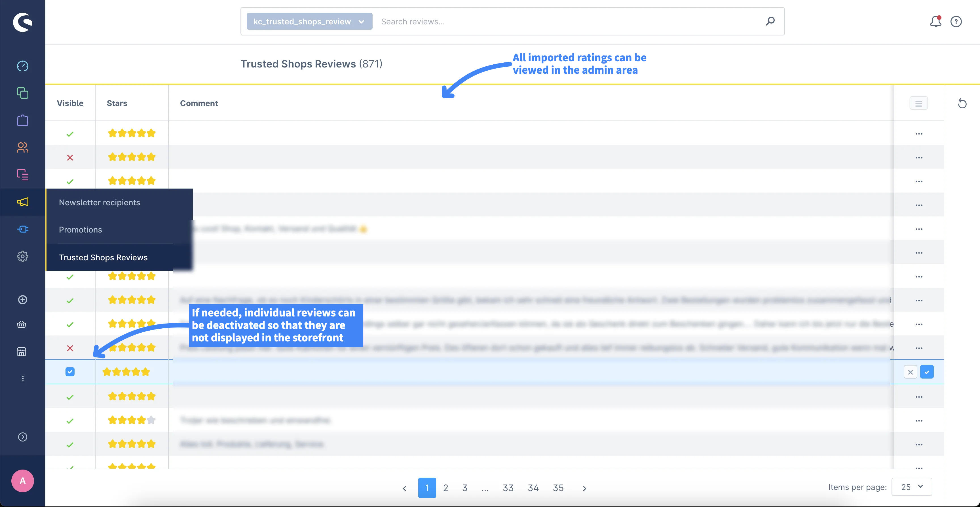Image resolution: width=980 pixels, height=507 pixels.
Task: Click the green visible checkmark in the first row
Action: tap(70, 134)
